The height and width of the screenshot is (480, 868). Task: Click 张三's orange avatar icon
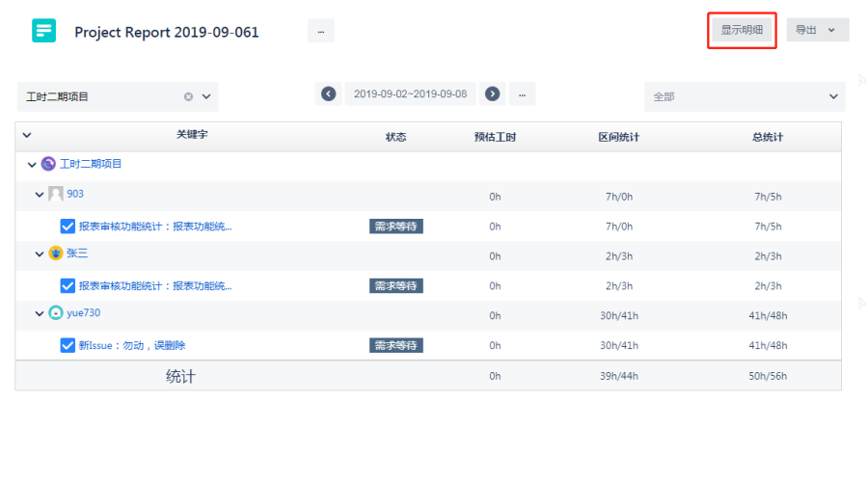click(56, 253)
